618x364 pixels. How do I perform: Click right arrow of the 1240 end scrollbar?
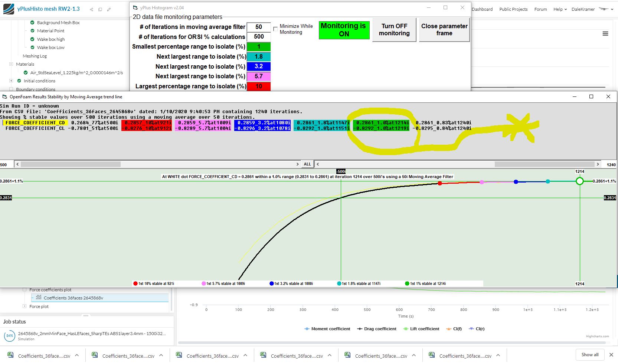coord(598,164)
